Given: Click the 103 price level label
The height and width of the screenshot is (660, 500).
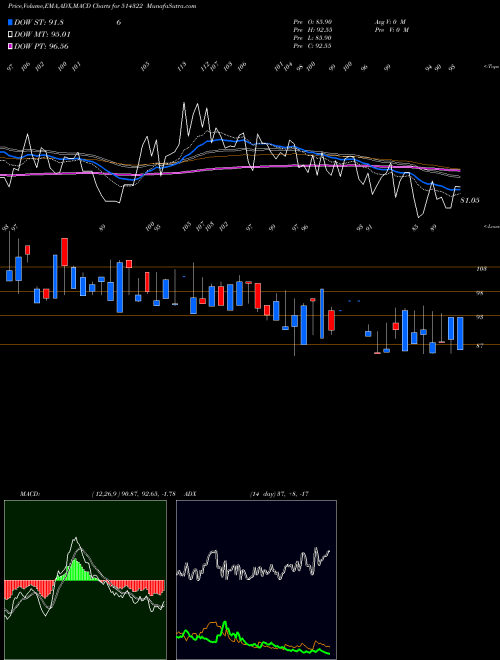Looking at the screenshot, I should coord(482,269).
